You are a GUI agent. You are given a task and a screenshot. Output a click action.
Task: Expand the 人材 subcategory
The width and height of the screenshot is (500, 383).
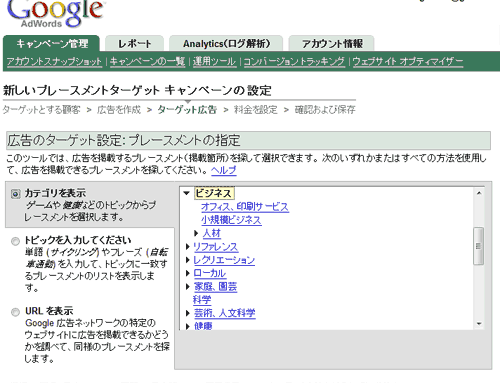point(196,233)
